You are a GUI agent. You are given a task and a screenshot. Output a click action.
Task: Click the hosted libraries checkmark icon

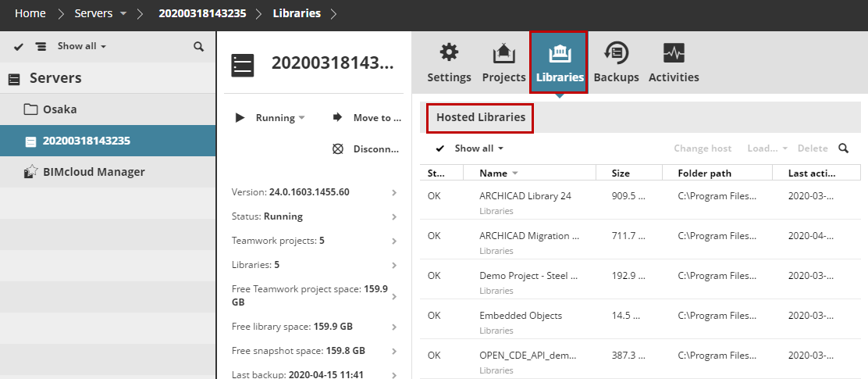(x=440, y=148)
